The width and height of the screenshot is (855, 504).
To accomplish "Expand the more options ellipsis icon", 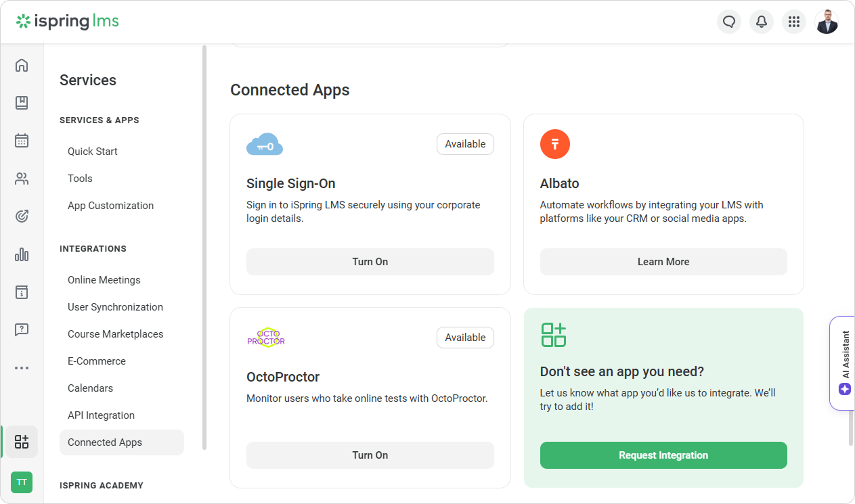I will pos(22,368).
